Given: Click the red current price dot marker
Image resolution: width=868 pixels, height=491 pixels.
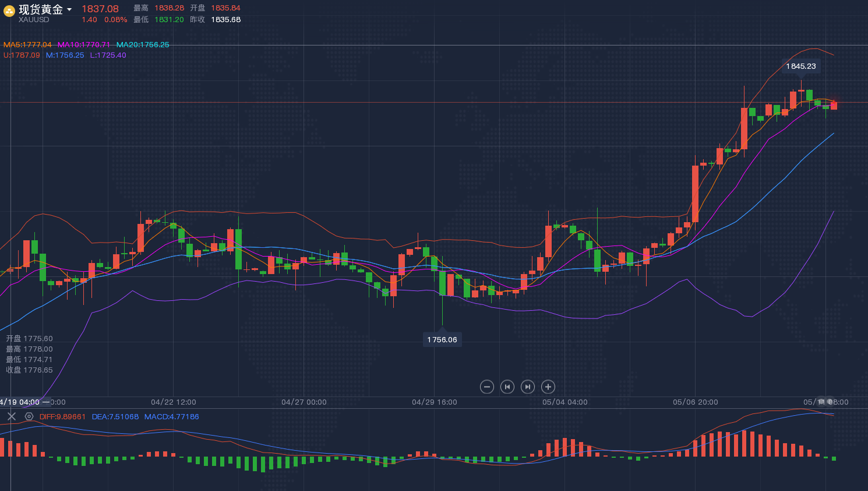Looking at the screenshot, I should [x=834, y=103].
